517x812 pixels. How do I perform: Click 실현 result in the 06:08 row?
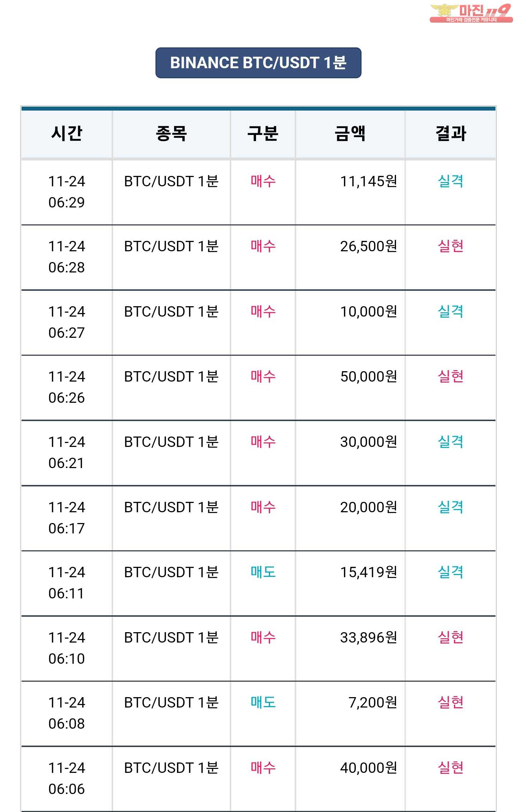[451, 703]
